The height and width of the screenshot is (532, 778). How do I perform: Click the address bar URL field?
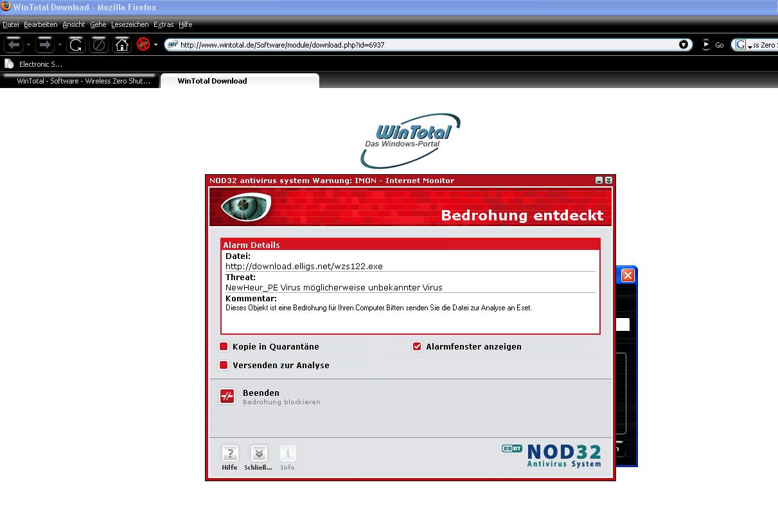point(427,45)
